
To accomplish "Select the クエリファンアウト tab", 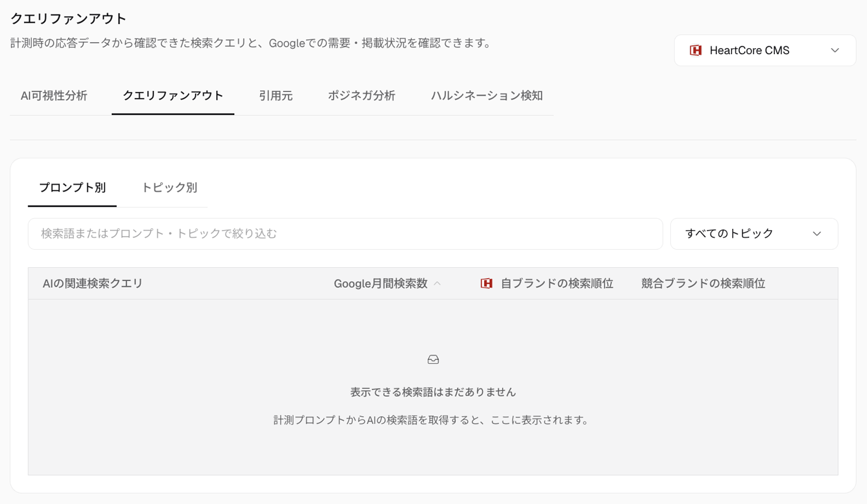I will coord(173,96).
